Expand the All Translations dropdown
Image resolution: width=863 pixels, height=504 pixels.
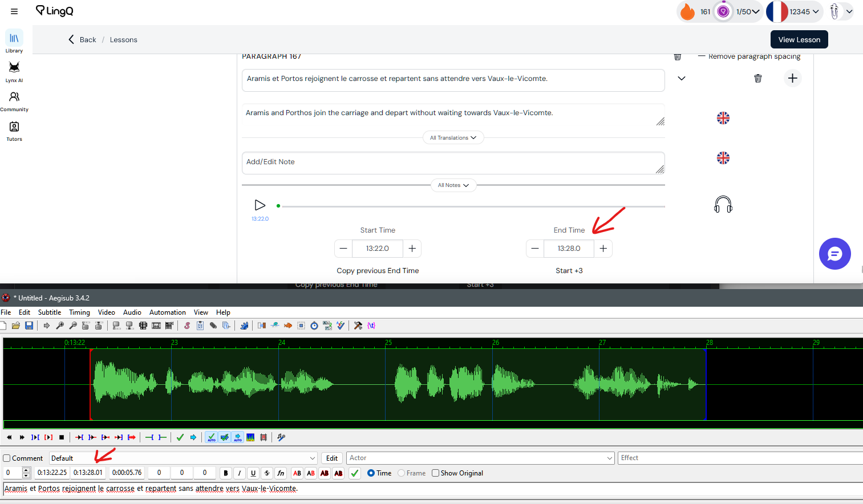[x=453, y=138]
